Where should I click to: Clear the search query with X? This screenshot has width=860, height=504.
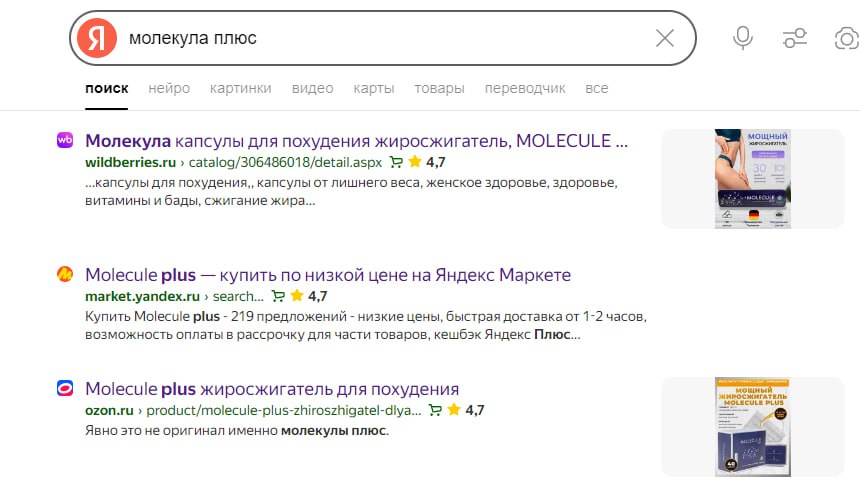[x=664, y=38]
